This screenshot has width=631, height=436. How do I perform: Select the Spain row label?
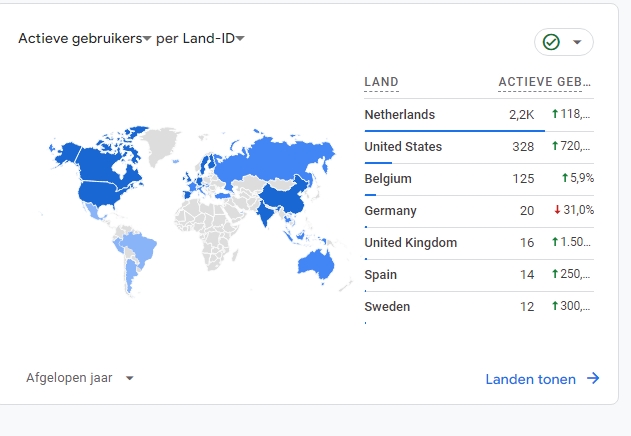[380, 275]
